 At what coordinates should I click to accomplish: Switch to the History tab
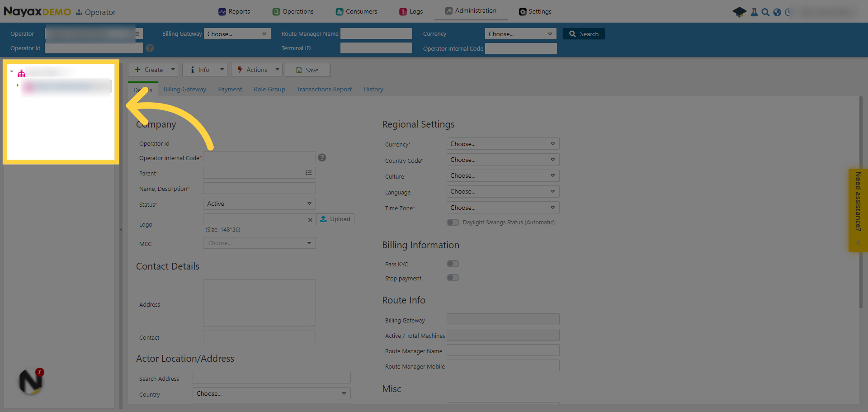click(373, 90)
